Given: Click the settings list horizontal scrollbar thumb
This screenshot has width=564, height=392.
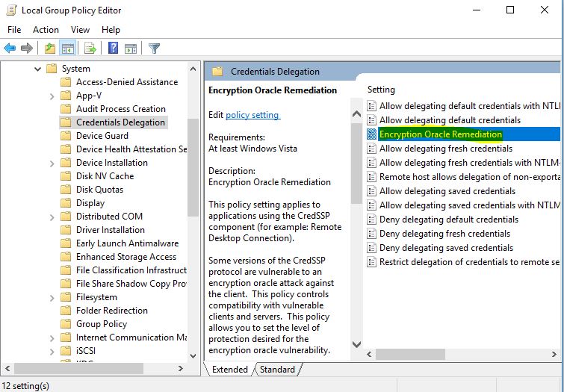Looking at the screenshot, I should [x=410, y=354].
